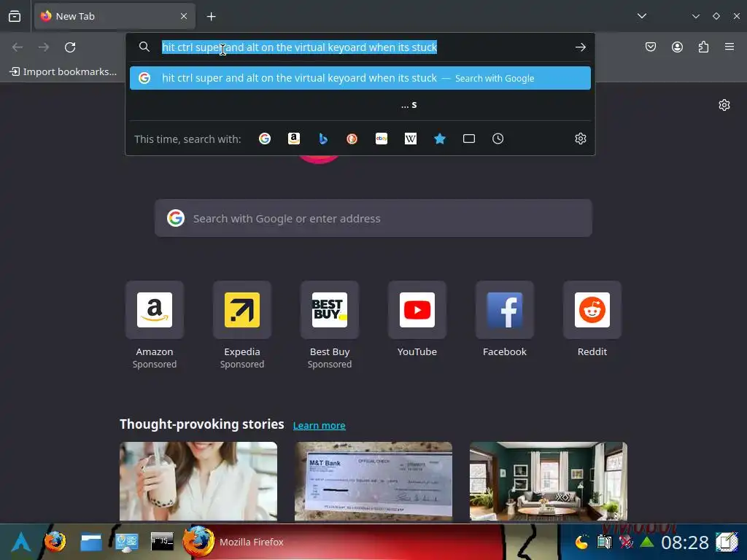This screenshot has width=747, height=560.
Task: Click the moon icon in system tray
Action: [x=581, y=542]
